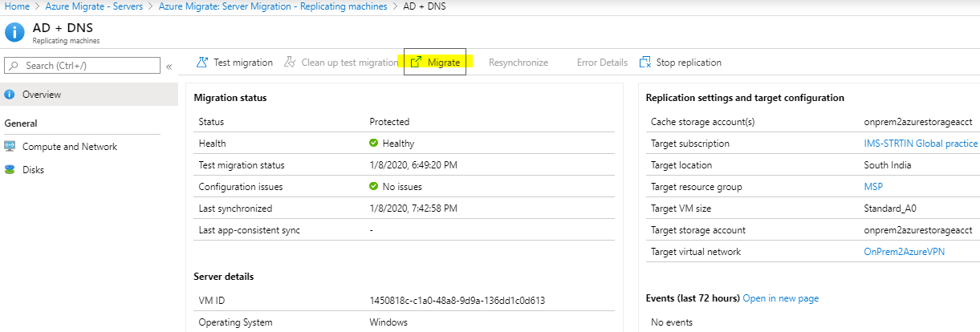Viewport: 980px width, 332px height.
Task: Click the General section heading
Action: pos(21,123)
